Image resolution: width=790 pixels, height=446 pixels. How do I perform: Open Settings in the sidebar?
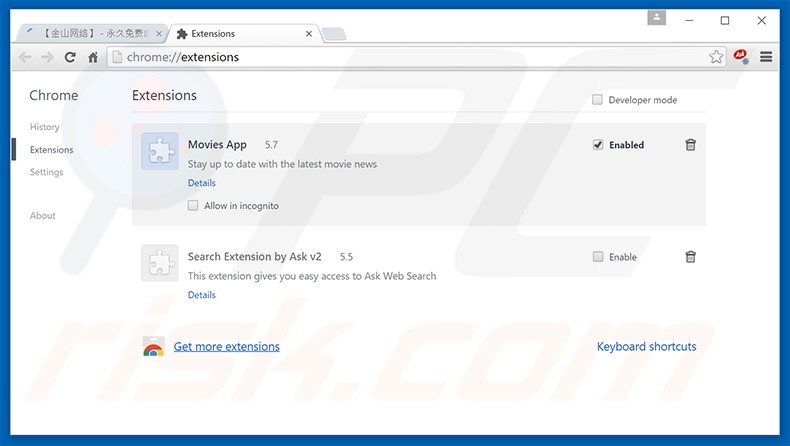click(x=46, y=172)
